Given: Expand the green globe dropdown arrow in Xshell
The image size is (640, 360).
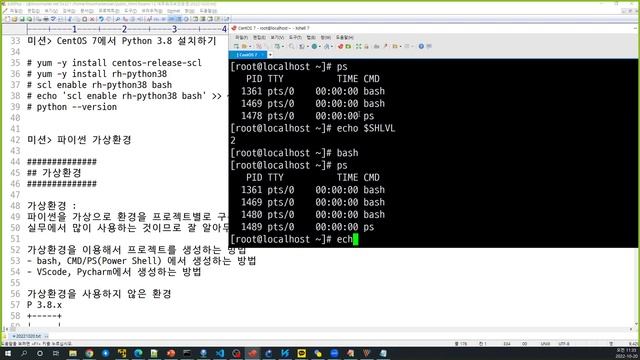Looking at the screenshot, I should coord(320,47).
